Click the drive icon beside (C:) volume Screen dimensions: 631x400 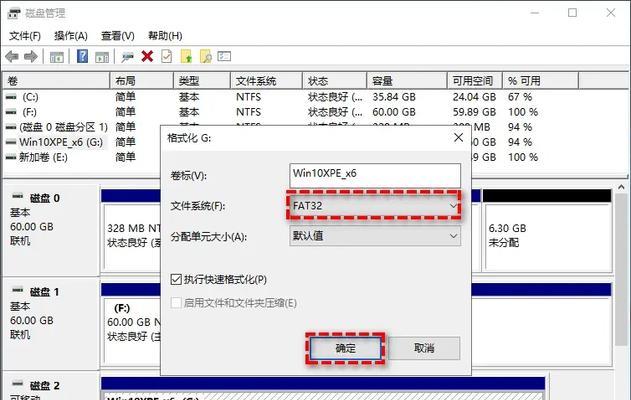(11, 97)
